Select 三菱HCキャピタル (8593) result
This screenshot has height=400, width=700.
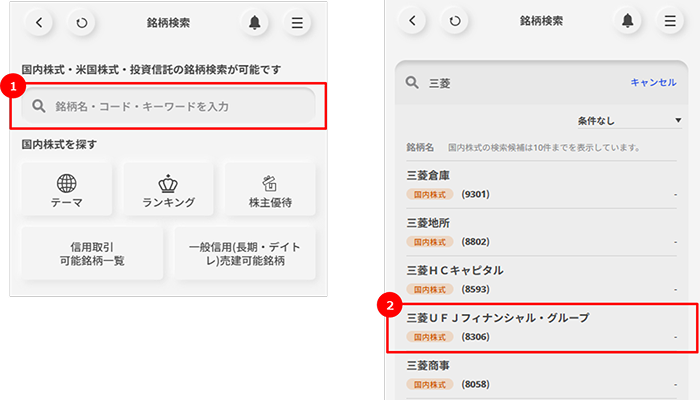540,279
